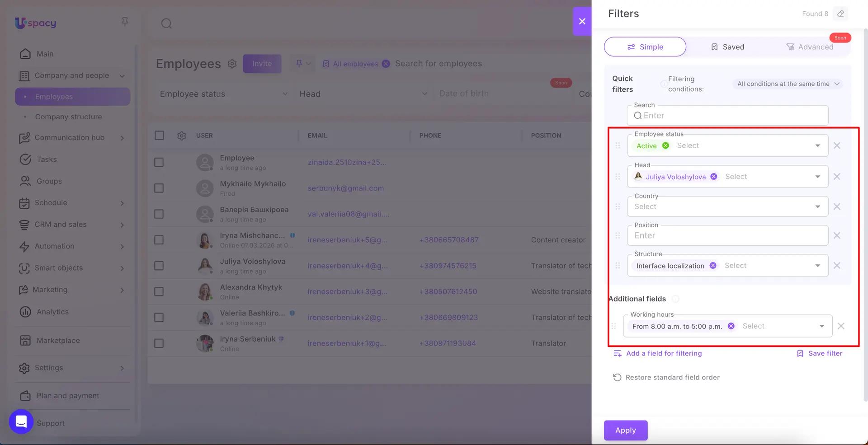Open Employees settings gear beside the title
The height and width of the screenshot is (445, 868).
coord(232,64)
